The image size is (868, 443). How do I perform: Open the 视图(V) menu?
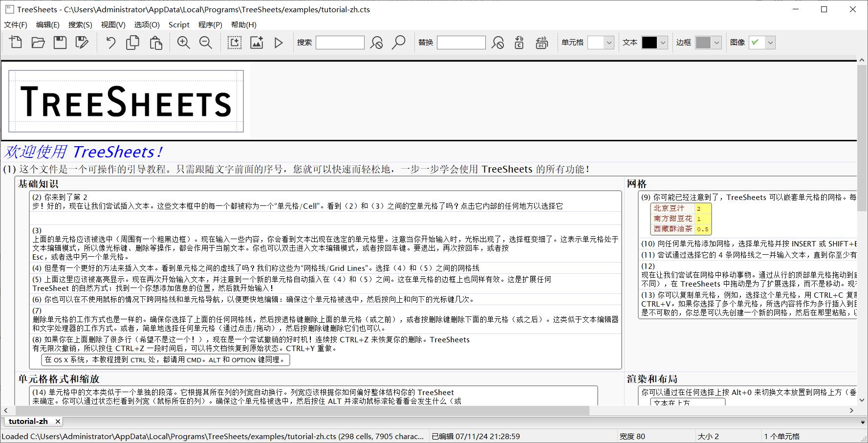(x=113, y=24)
